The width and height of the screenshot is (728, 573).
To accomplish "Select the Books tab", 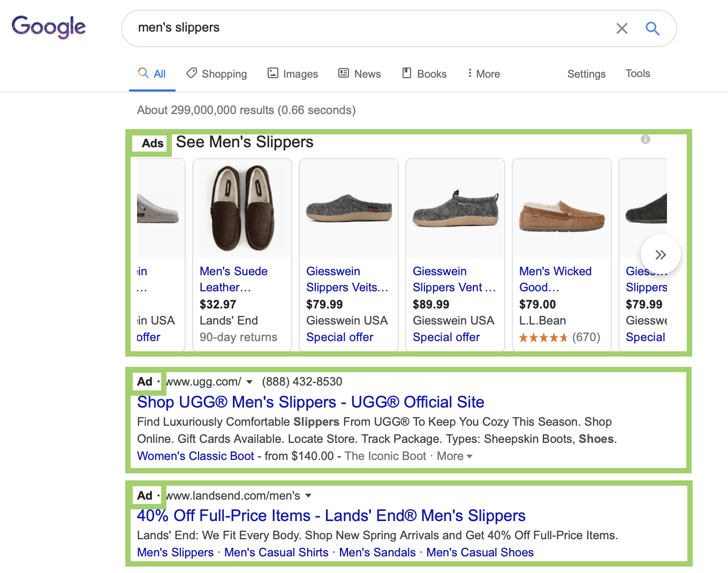I will click(x=424, y=74).
